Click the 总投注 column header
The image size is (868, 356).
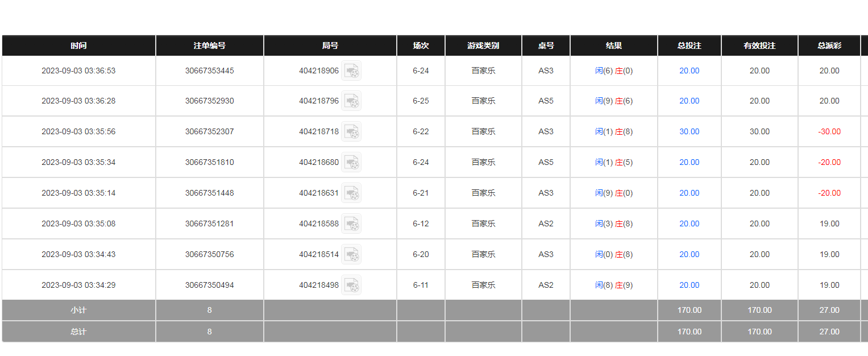[689, 45]
